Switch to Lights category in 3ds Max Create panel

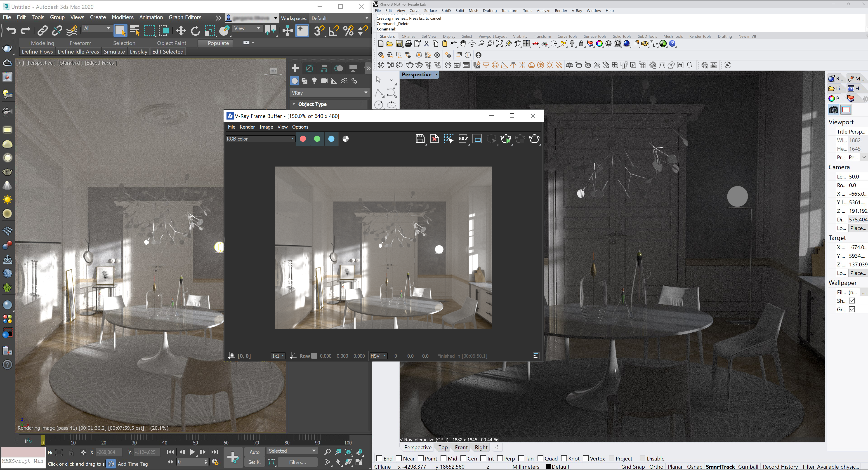point(314,81)
